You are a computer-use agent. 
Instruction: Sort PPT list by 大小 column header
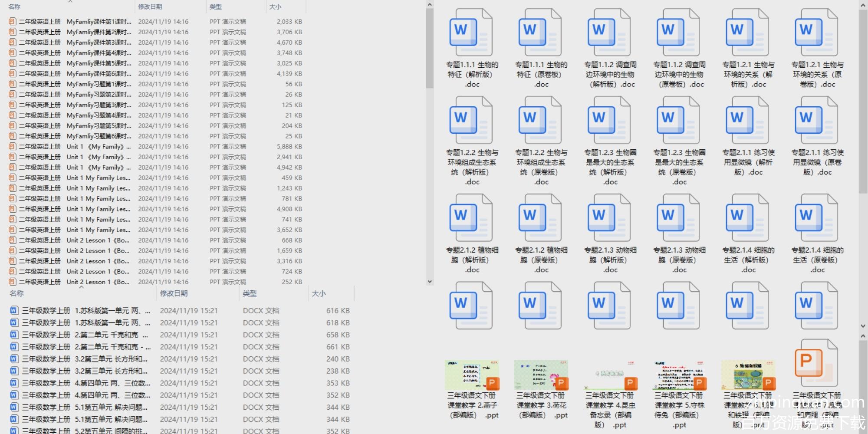coord(275,7)
